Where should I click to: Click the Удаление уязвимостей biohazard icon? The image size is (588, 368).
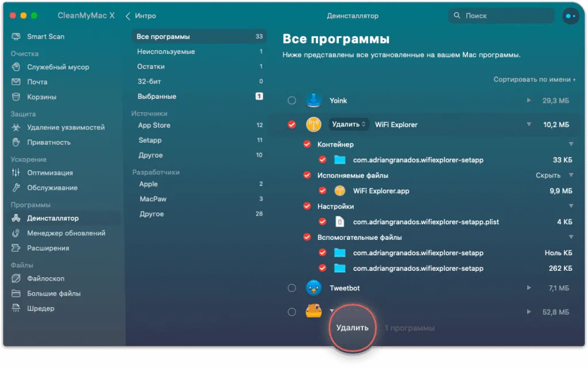pos(16,127)
